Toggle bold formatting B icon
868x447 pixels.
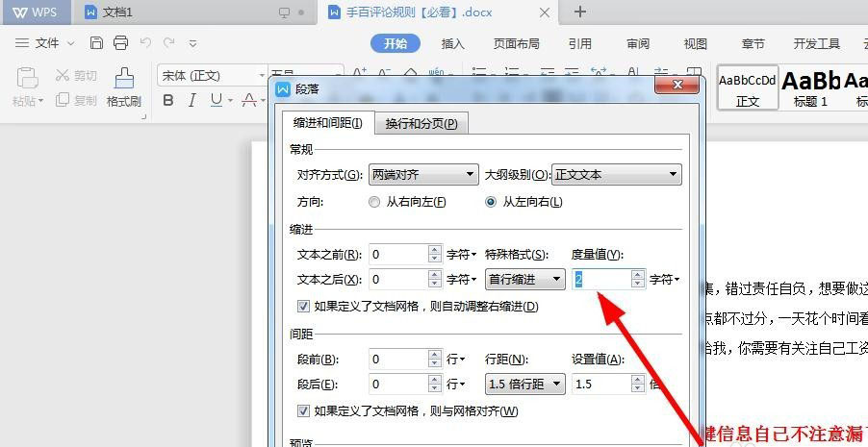(x=168, y=100)
